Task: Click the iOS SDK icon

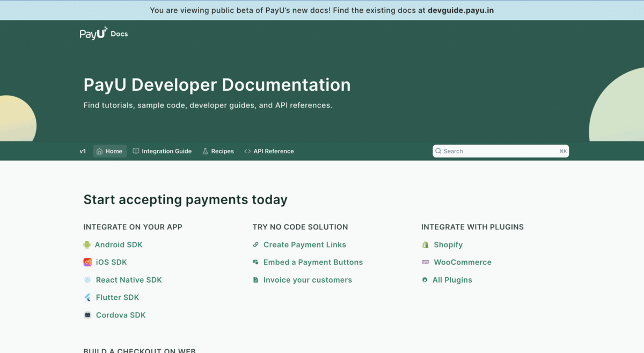Action: (87, 262)
